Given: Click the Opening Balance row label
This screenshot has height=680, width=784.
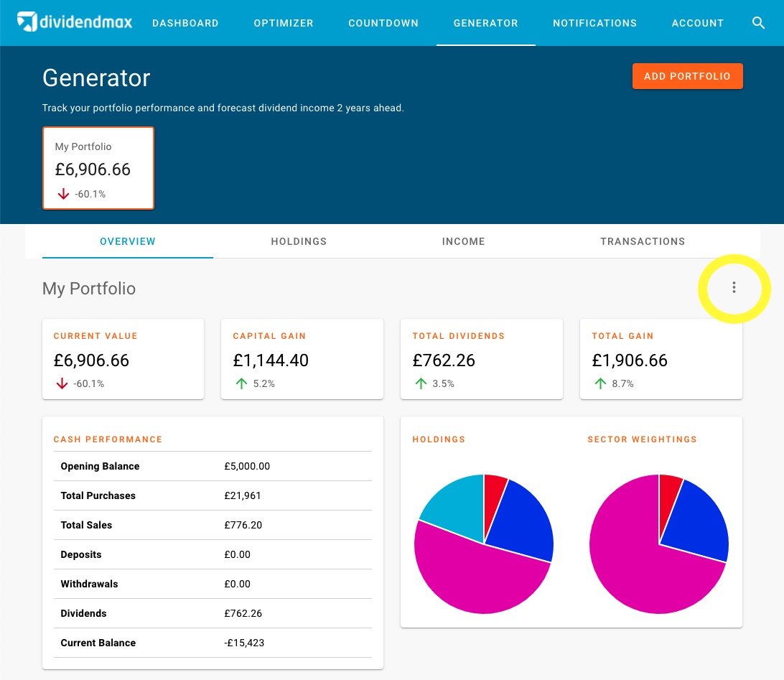Looking at the screenshot, I should 100,466.
